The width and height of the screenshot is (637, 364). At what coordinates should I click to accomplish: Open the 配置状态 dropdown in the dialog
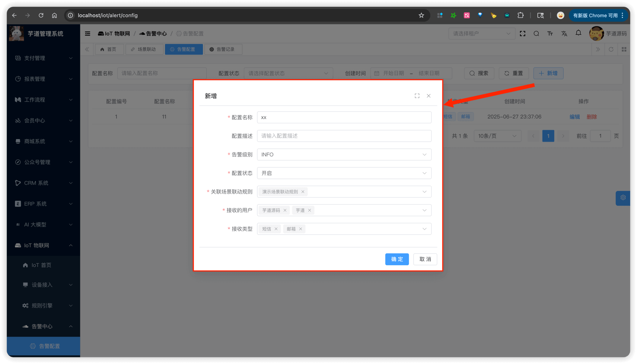(344, 173)
